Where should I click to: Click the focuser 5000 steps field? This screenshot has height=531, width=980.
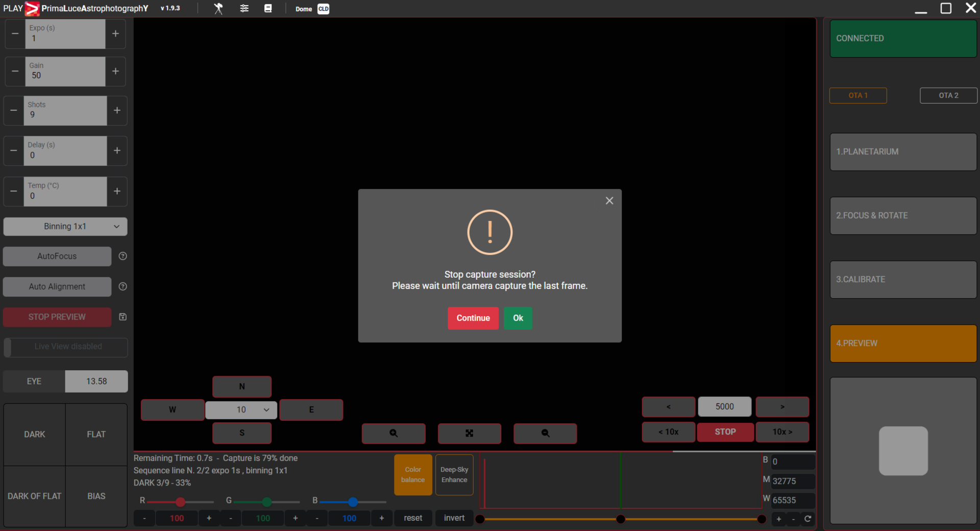(725, 407)
